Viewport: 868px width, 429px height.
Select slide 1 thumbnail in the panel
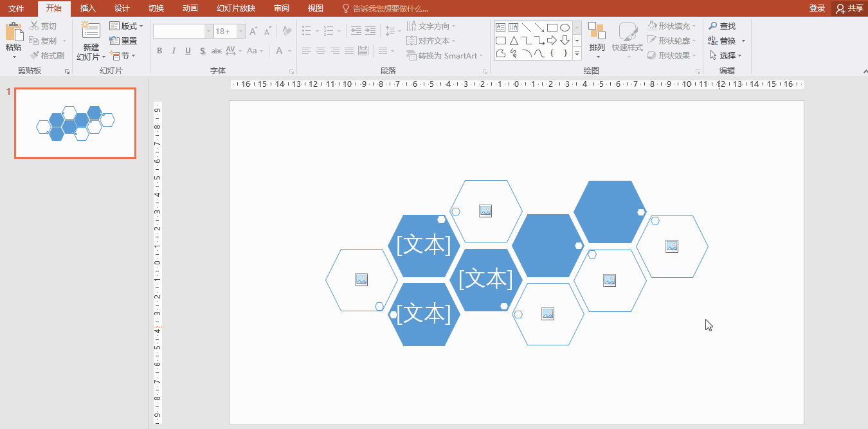75,123
